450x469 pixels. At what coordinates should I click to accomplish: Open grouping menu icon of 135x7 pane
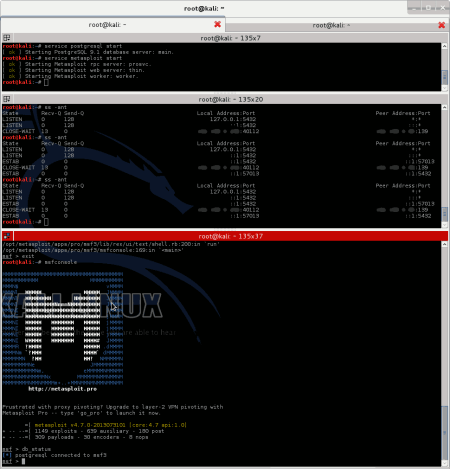pyautogui.click(x=7, y=38)
